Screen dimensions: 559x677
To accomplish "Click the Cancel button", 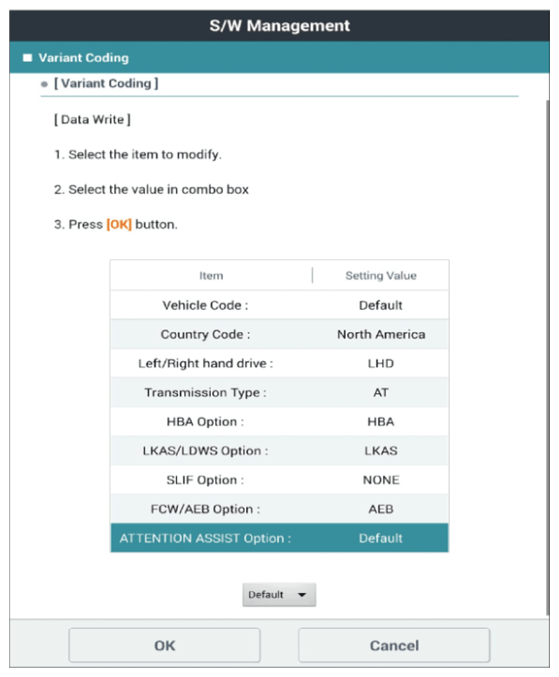I will coord(394,645).
